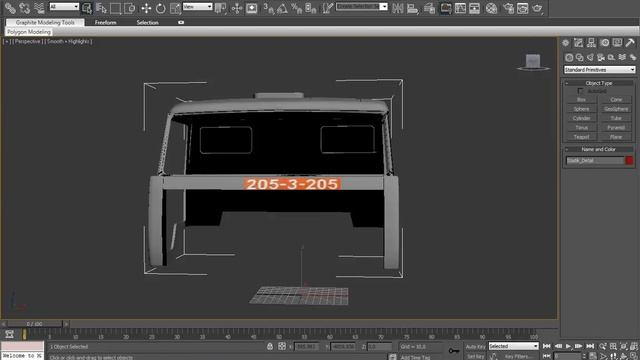Image resolution: width=640 pixels, height=360 pixels.
Task: Click the object color swatch
Action: [x=629, y=160]
